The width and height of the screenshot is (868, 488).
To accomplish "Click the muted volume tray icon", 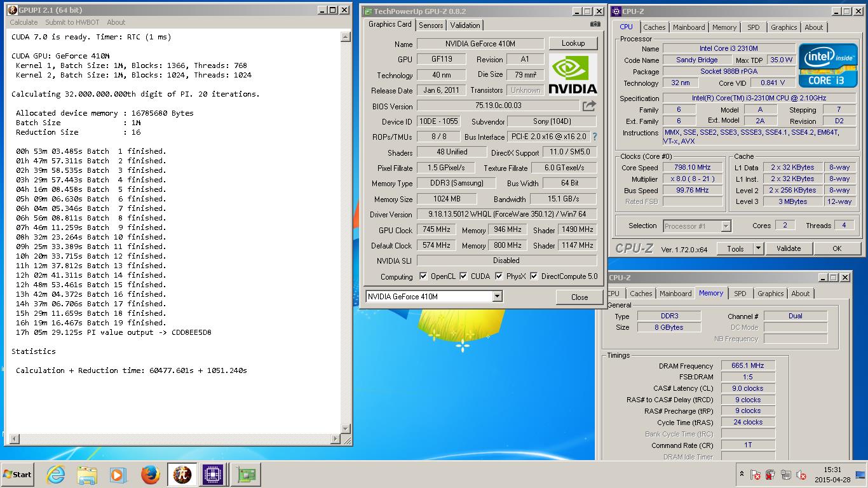I will pyautogui.click(x=801, y=475).
